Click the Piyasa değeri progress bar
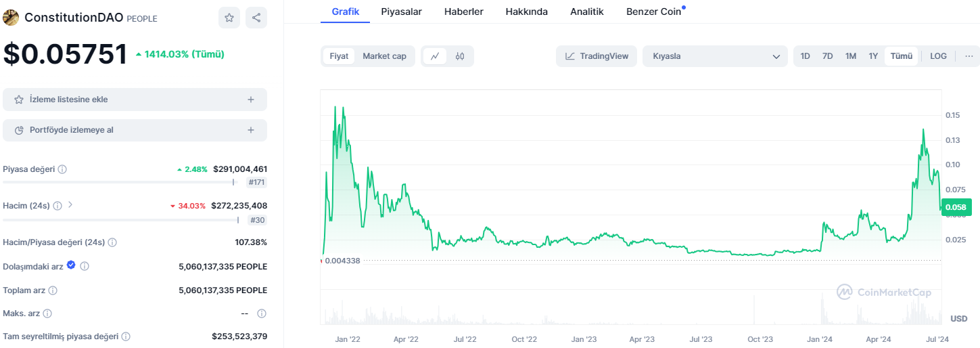Screen dimensions: 980x348 tap(119, 182)
